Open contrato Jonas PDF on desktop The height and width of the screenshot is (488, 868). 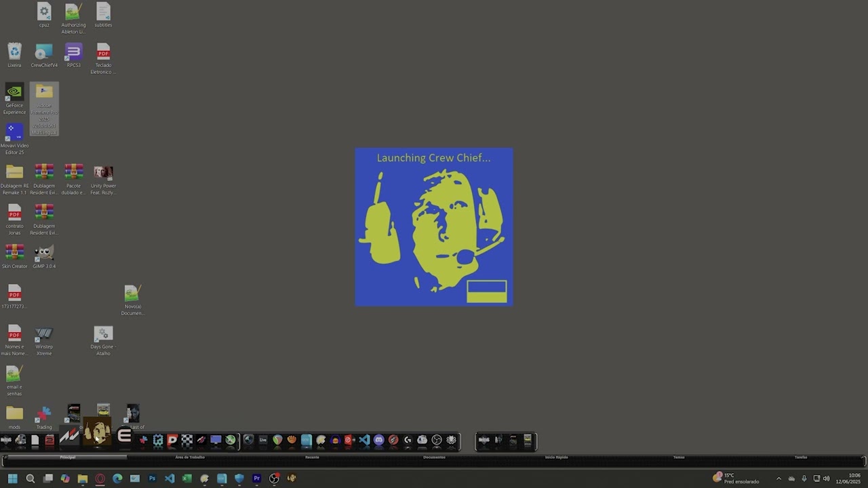tap(14, 220)
